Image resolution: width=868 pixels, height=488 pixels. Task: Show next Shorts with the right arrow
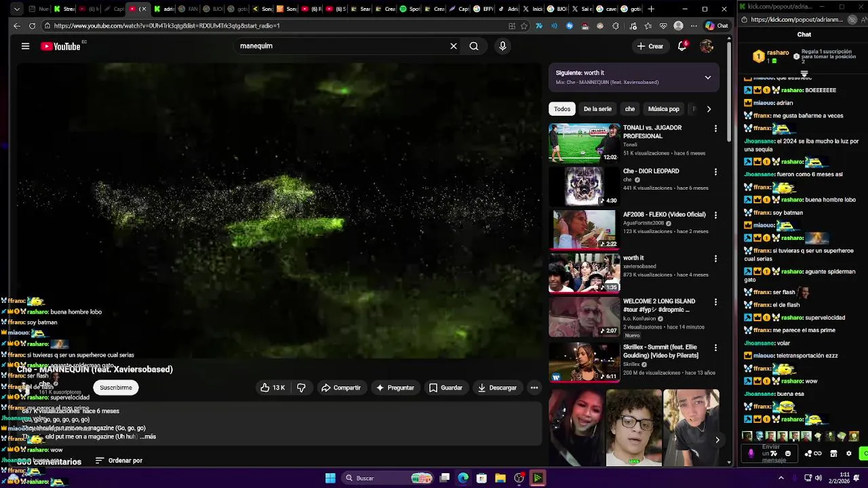click(717, 440)
